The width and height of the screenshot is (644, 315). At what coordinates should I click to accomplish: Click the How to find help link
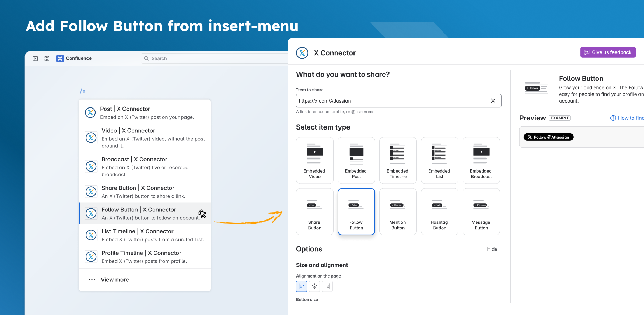[x=631, y=118]
